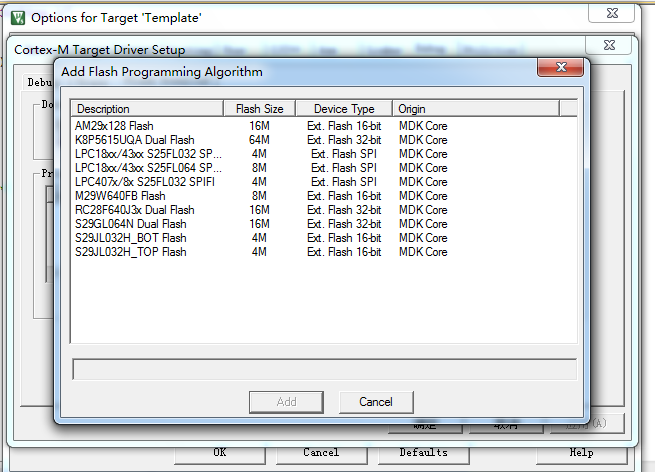This screenshot has width=655, height=472.
Task: Click Device Type cell of AM29x128 Flash
Action: [344, 126]
